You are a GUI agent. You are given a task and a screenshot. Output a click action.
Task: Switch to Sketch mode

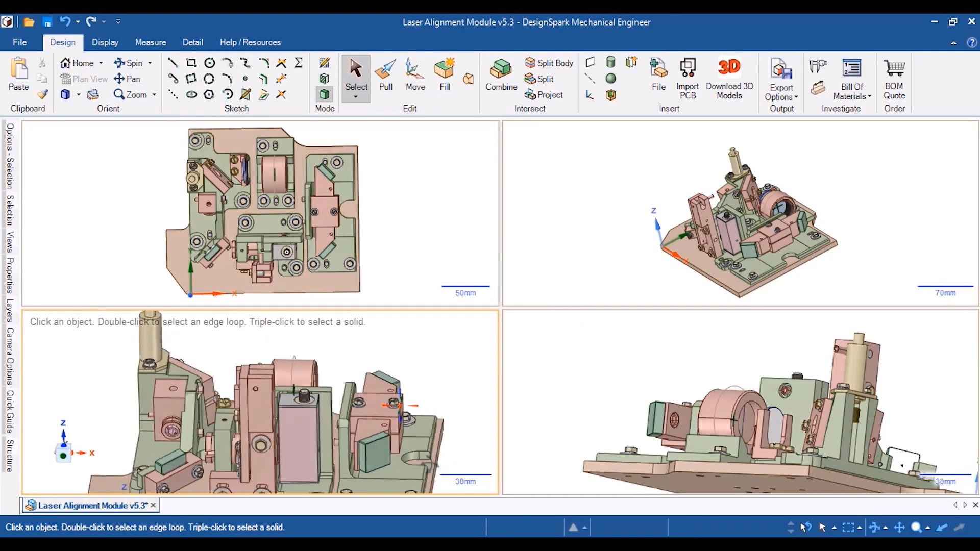[x=324, y=63]
